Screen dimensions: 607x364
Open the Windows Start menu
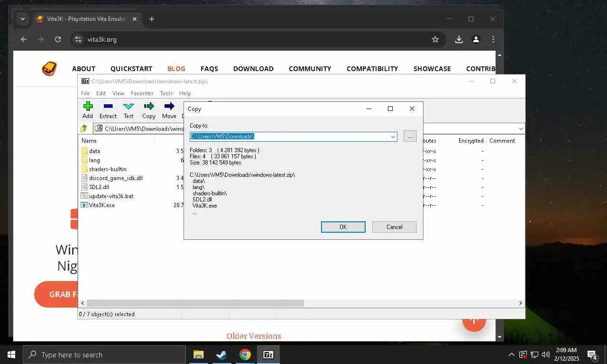(11, 355)
